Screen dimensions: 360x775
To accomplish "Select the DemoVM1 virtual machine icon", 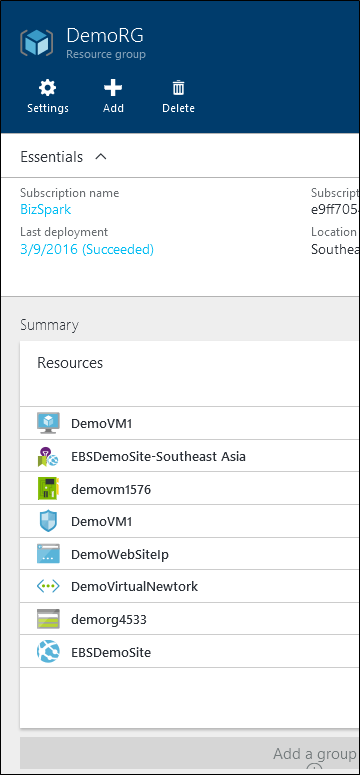I will (x=48, y=423).
